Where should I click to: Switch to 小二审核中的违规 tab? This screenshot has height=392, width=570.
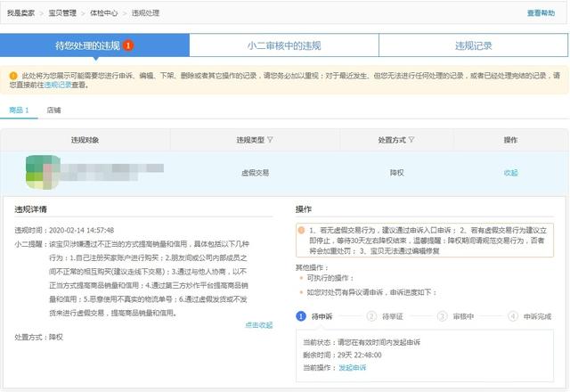click(x=284, y=45)
